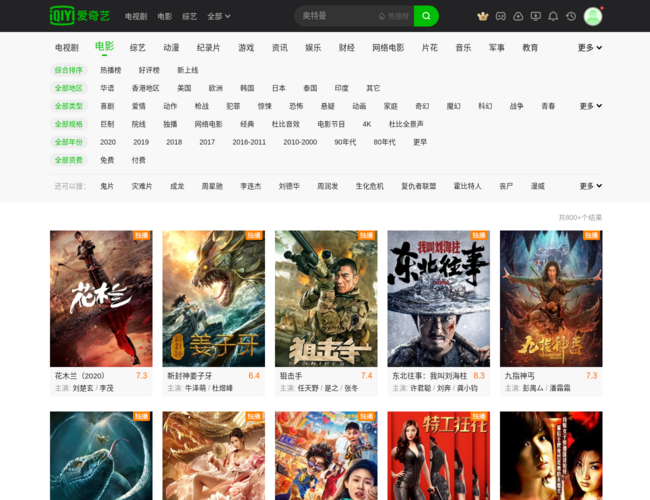Viewport: 650px width, 500px height.
Task: Switch to the 纪录片 channel tab
Action: (x=209, y=48)
